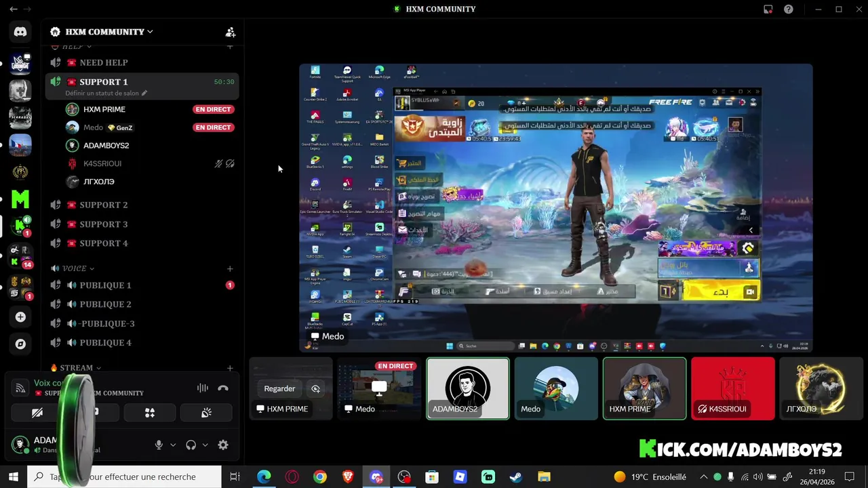This screenshot has width=868, height=488.
Task: Open the invite members icon beside server name
Action: [x=231, y=32]
